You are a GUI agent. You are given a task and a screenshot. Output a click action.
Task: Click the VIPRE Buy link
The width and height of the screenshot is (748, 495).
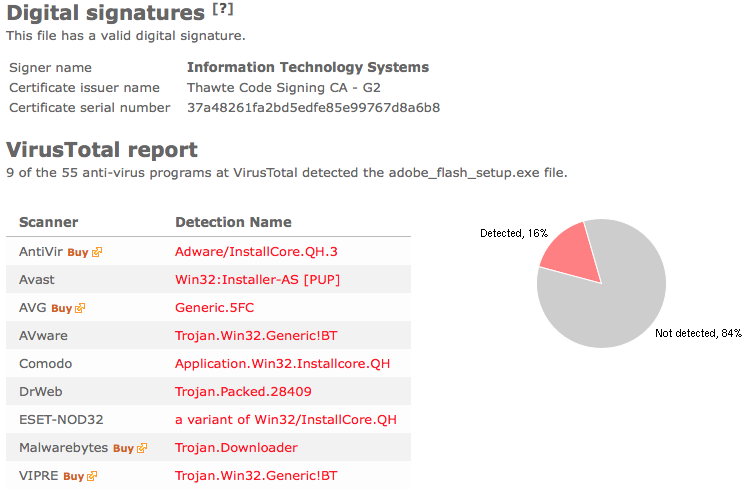[x=73, y=476]
